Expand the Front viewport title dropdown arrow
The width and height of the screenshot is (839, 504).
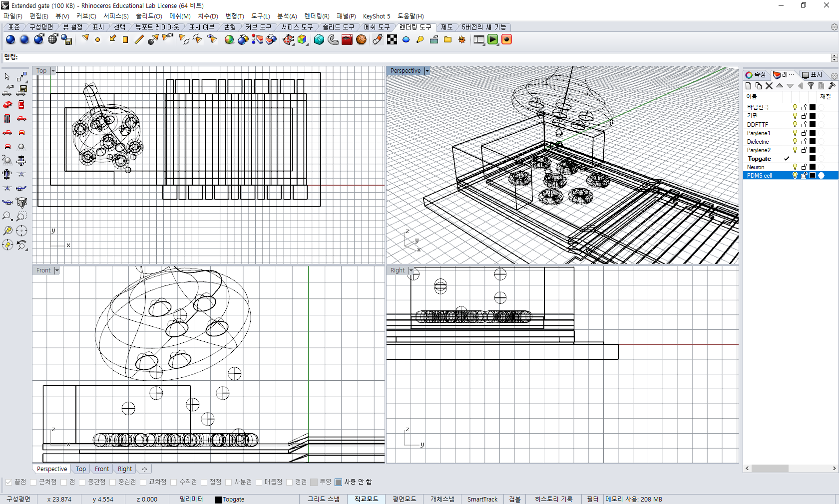[57, 270]
